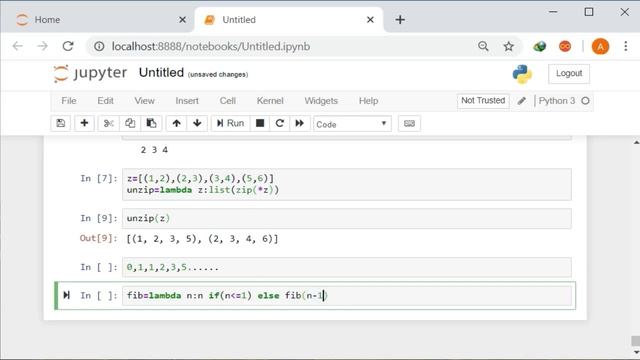
Task: Click the Not Trusted button
Action: click(483, 101)
